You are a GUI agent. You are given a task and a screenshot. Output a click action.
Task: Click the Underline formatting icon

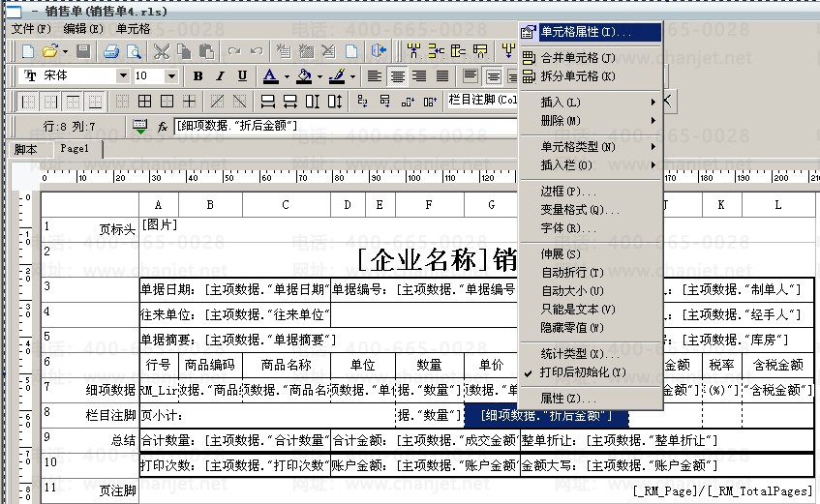pos(242,76)
